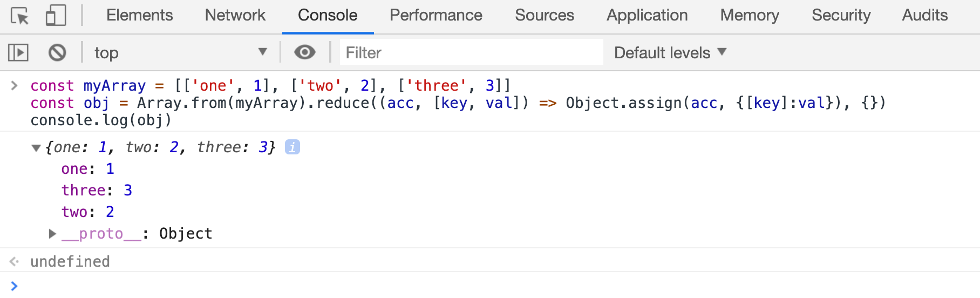
Task: Clear the console with the ban icon
Action: point(57,52)
